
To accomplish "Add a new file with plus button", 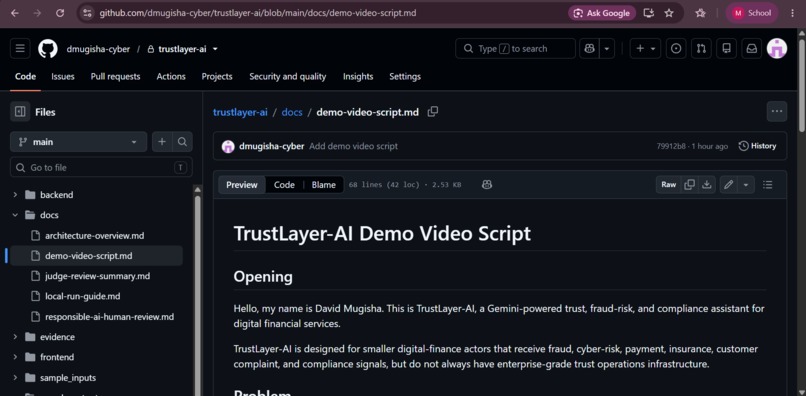I will point(162,142).
